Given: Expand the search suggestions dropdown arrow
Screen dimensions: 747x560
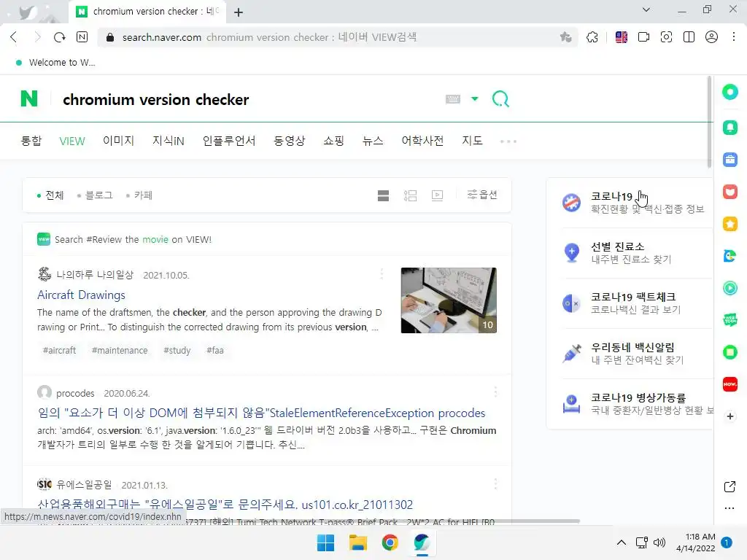Looking at the screenshot, I should 474,99.
